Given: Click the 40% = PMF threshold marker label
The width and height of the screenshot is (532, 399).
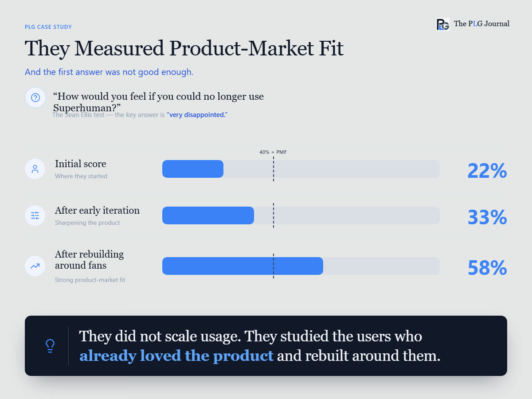Looking at the screenshot, I should [273, 152].
